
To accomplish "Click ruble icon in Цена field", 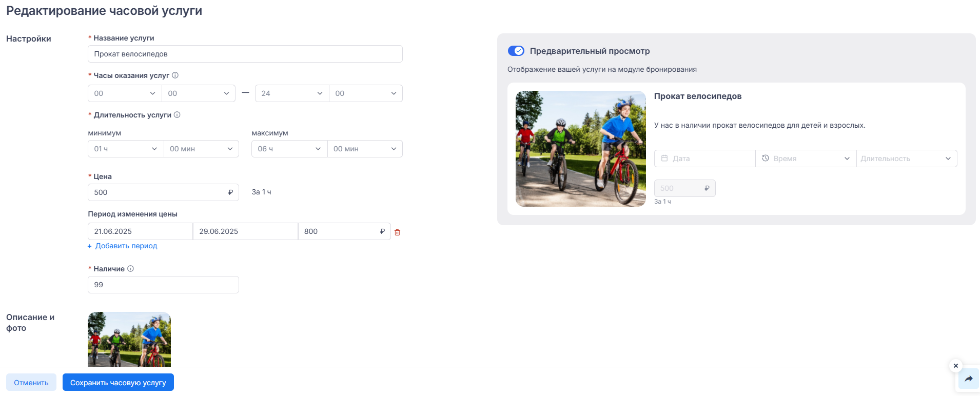I will [230, 192].
